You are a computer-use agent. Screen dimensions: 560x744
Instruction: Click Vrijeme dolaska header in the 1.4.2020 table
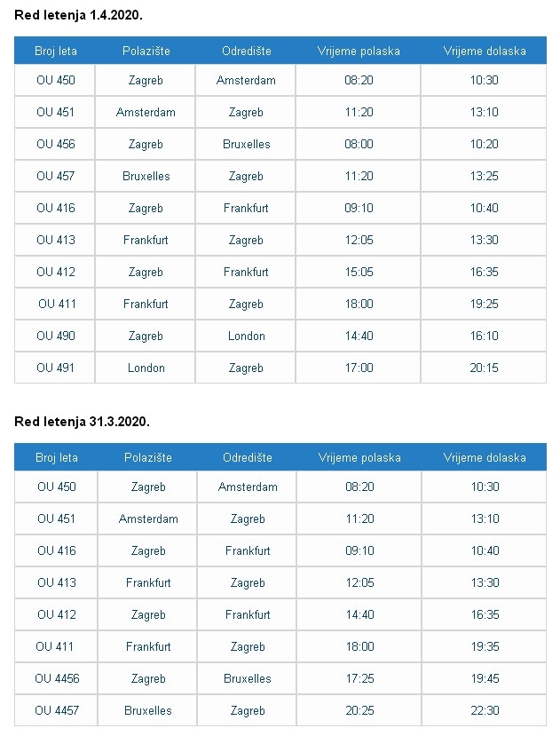click(x=485, y=51)
